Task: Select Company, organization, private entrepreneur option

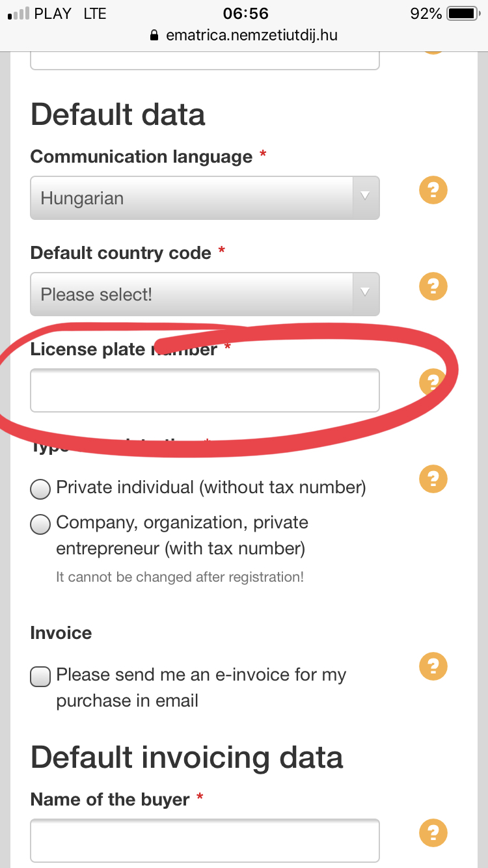Action: tap(41, 524)
